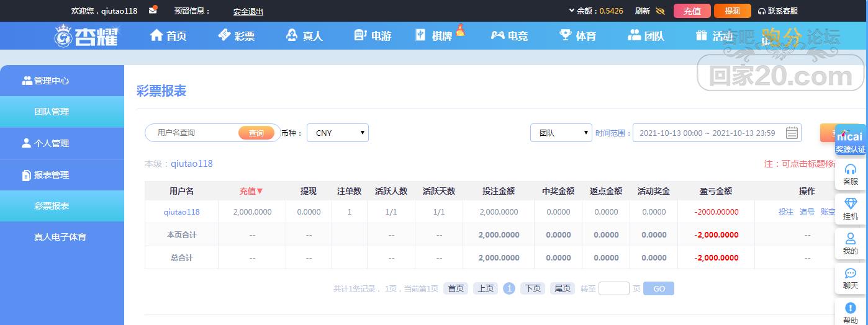Expand 管理中心 sidebar section
The image size is (868, 325).
62,81
